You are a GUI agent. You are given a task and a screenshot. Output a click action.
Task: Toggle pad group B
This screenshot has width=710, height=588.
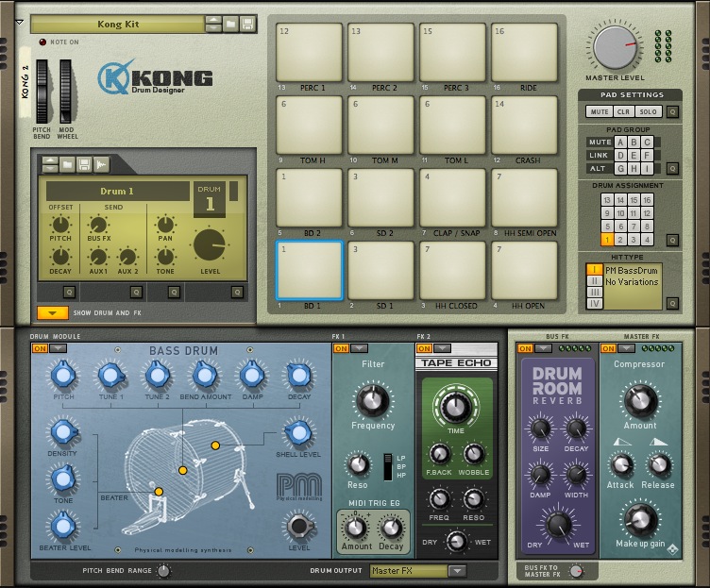click(x=634, y=143)
